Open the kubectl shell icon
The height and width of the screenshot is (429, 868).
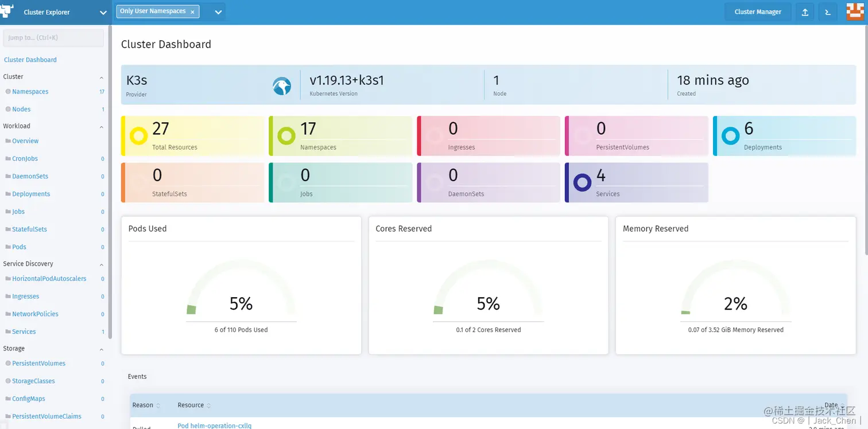pyautogui.click(x=828, y=12)
